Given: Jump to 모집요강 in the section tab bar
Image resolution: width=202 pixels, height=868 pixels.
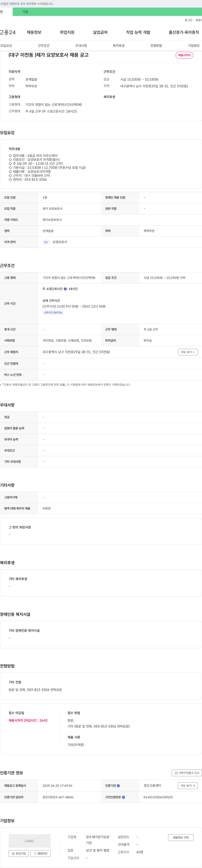Looking at the screenshot, I should tap(6, 46).
